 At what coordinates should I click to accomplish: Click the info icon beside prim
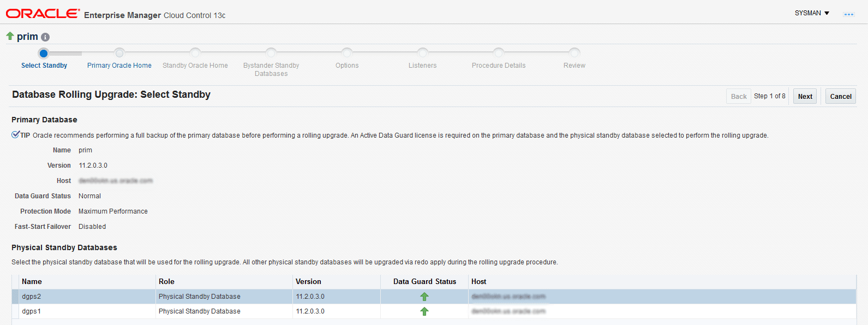point(45,37)
